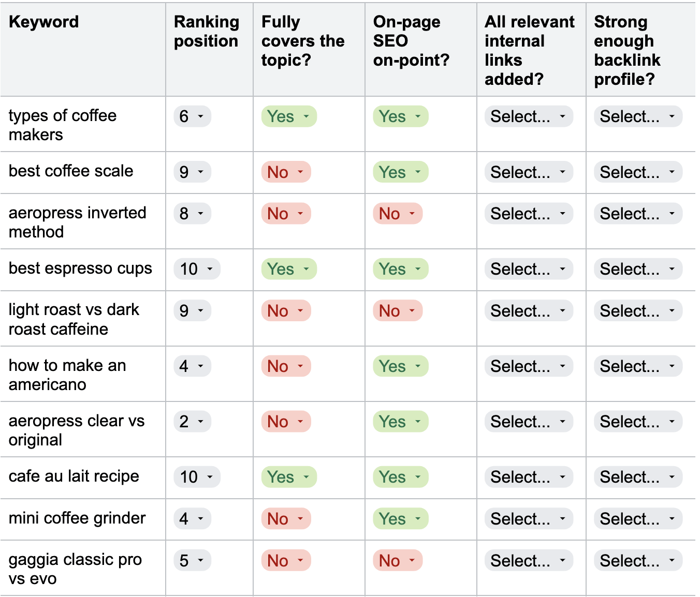Expand the internal links selector for 'best espresso cups'
The width and height of the screenshot is (700, 597).
[528, 269]
